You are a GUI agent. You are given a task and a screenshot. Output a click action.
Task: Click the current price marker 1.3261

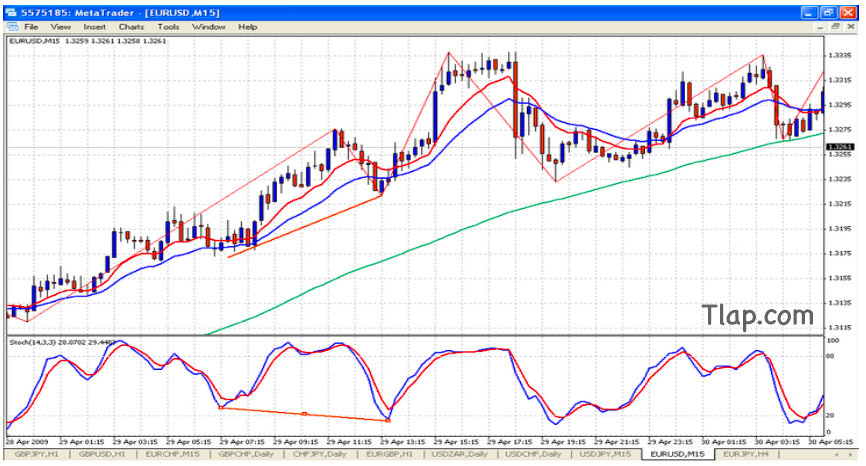click(x=840, y=147)
